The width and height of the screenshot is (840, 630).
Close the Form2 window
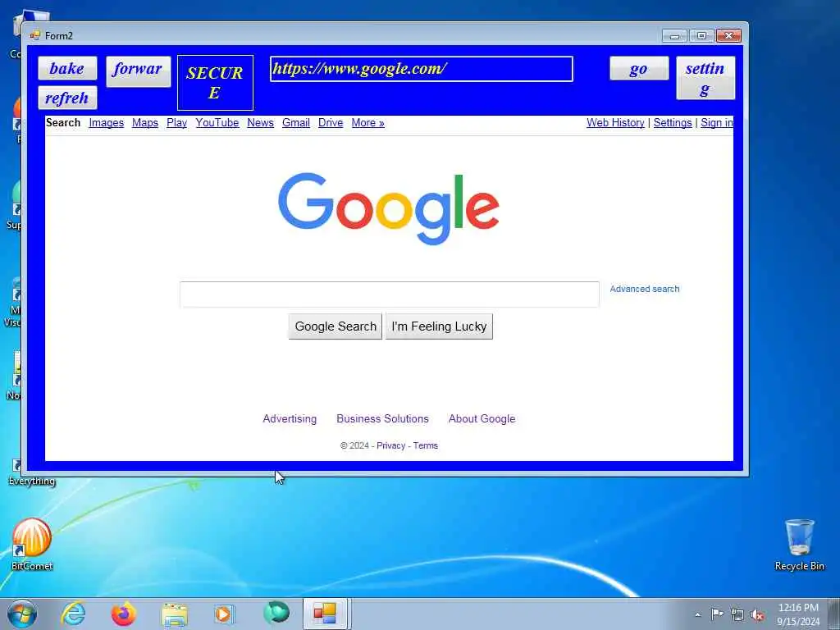point(728,36)
